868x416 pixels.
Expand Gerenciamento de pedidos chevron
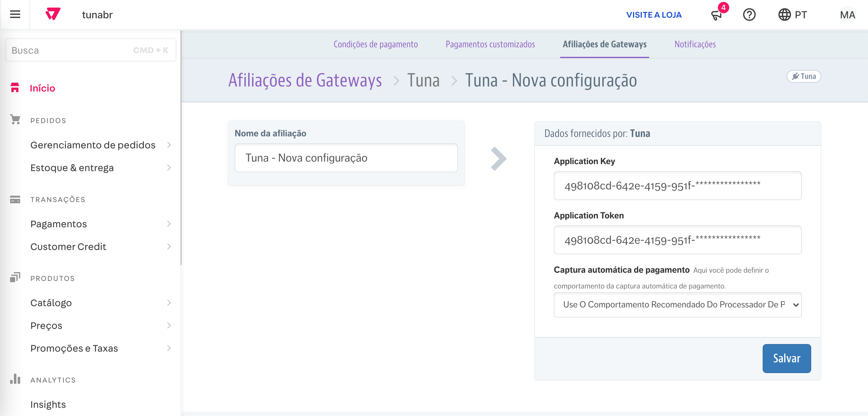pyautogui.click(x=169, y=145)
